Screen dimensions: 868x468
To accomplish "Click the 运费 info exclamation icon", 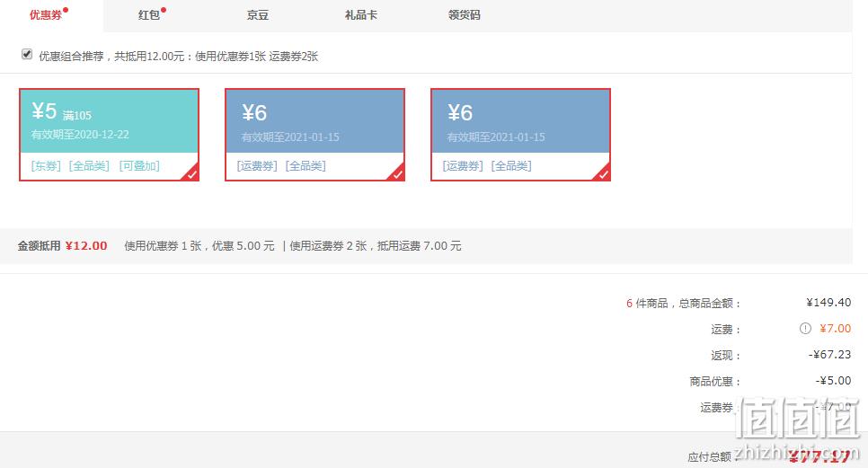I will point(805,329).
